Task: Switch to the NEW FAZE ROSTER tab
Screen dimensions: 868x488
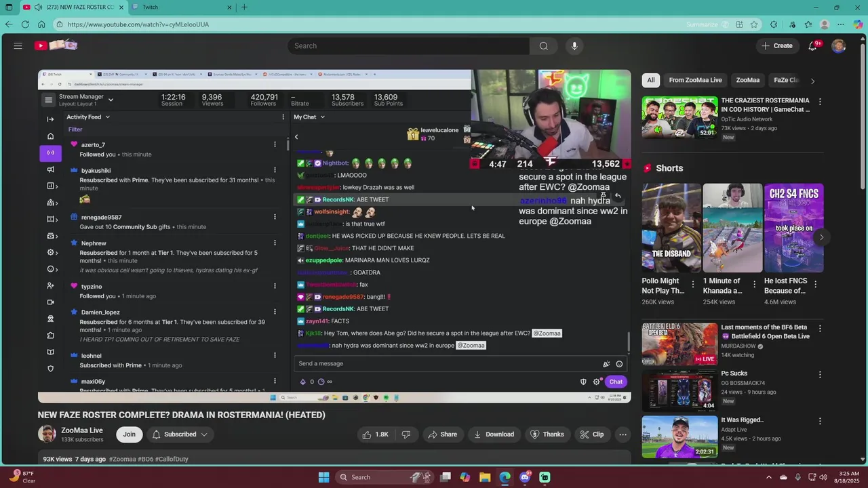Action: pos(73,7)
